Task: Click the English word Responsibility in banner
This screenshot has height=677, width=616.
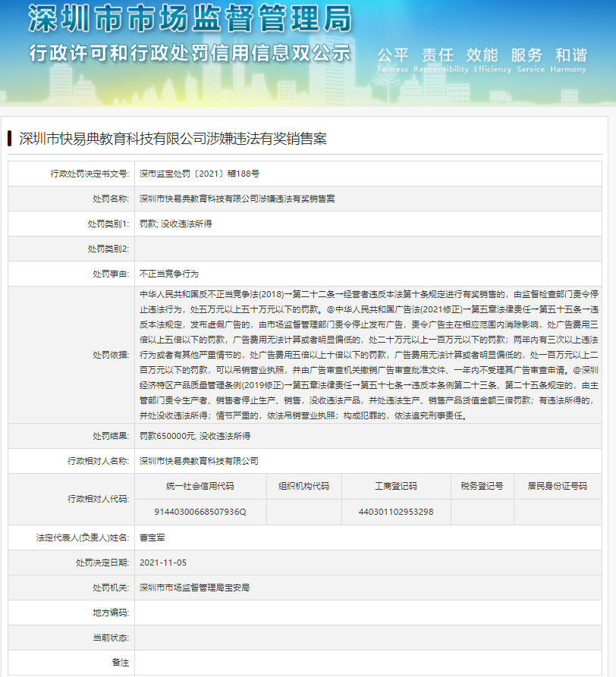Action: [441, 69]
